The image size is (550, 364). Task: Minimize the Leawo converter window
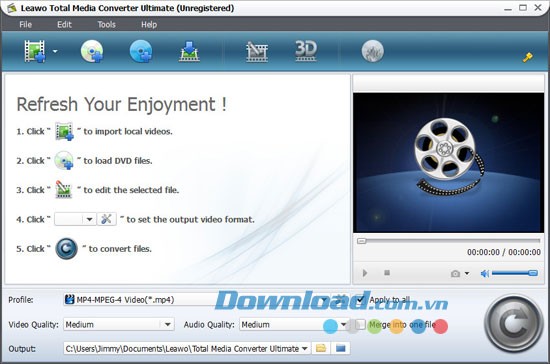[508, 8]
